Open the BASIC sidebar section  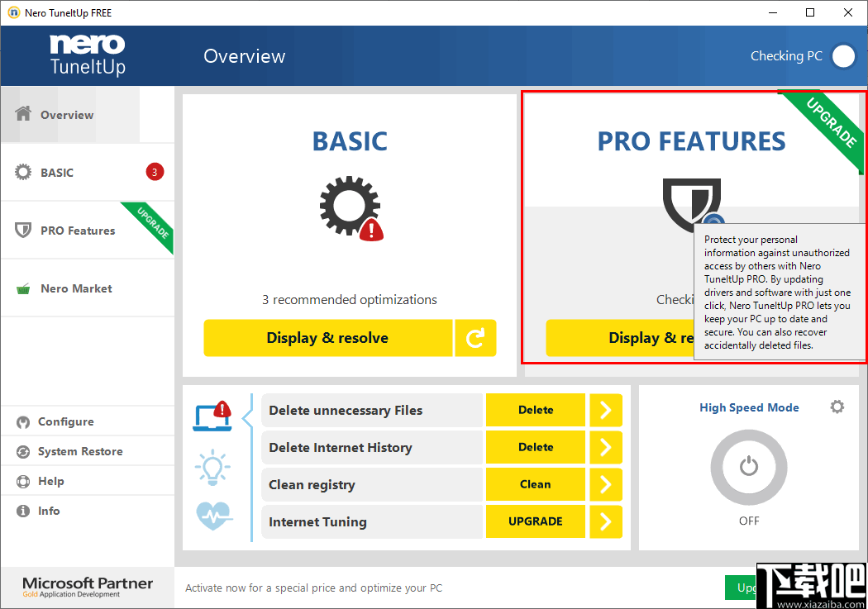tap(88, 173)
